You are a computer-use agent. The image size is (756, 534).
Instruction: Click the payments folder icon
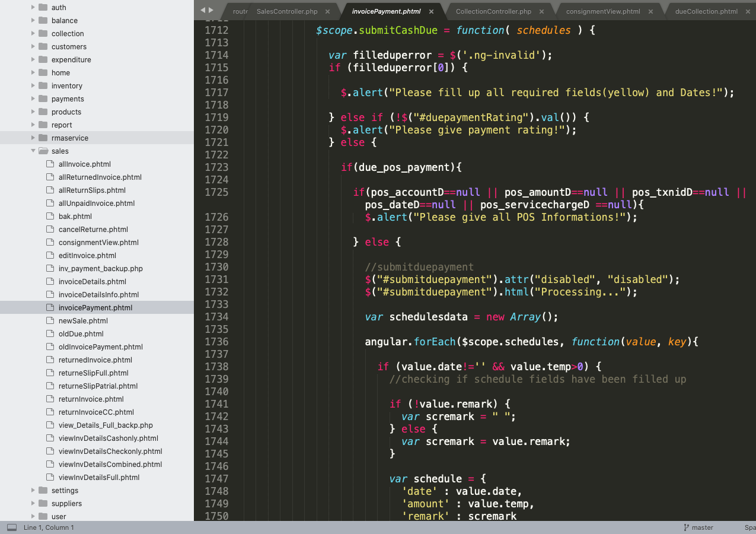tap(43, 99)
